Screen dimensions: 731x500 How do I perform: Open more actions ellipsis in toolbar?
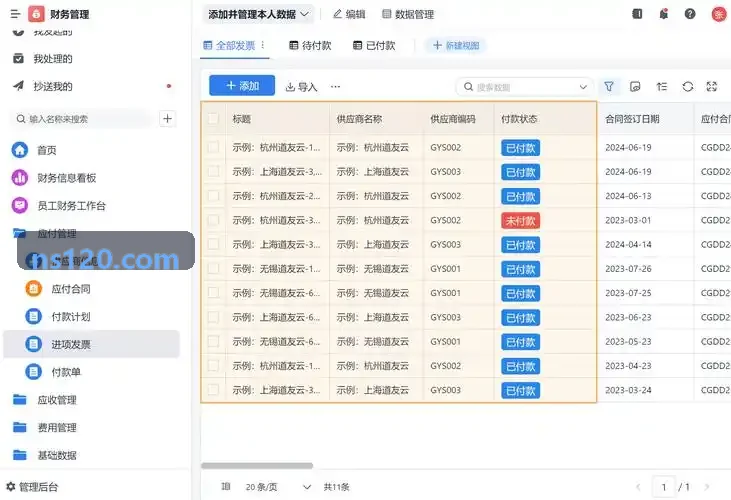[x=335, y=87]
